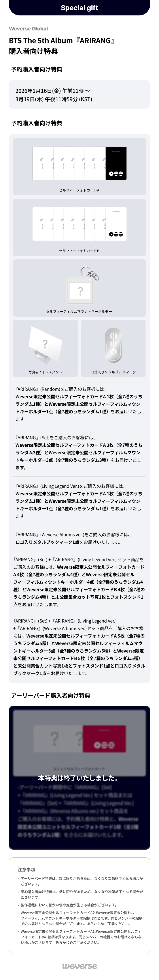Click the 予約購入者向け特典 heading above the date box
This screenshot has height=980, width=159.
pyautogui.click(x=37, y=69)
